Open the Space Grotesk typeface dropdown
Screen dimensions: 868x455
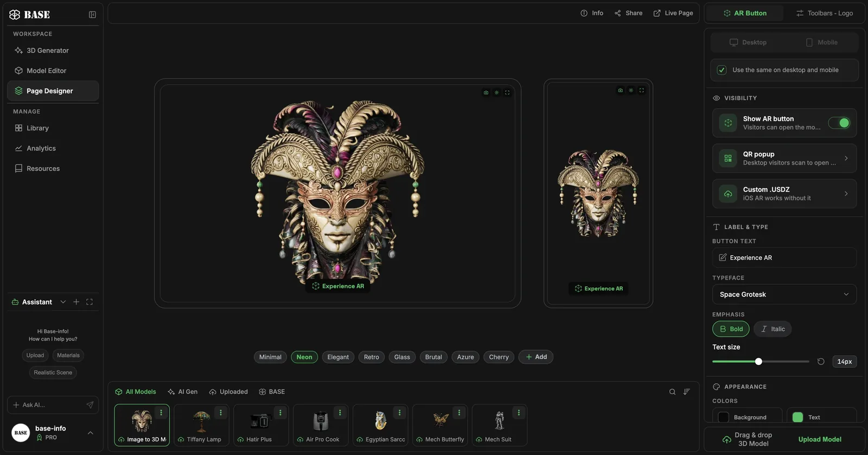click(784, 294)
